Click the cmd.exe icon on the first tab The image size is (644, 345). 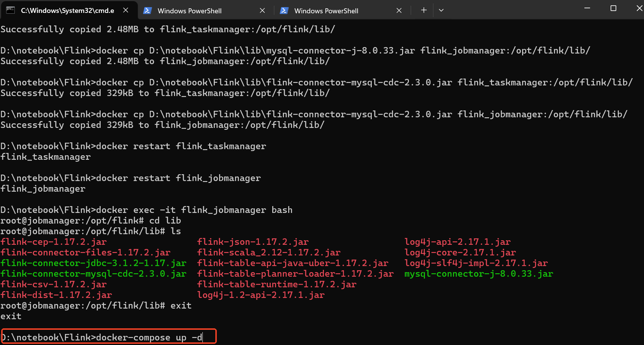10,10
